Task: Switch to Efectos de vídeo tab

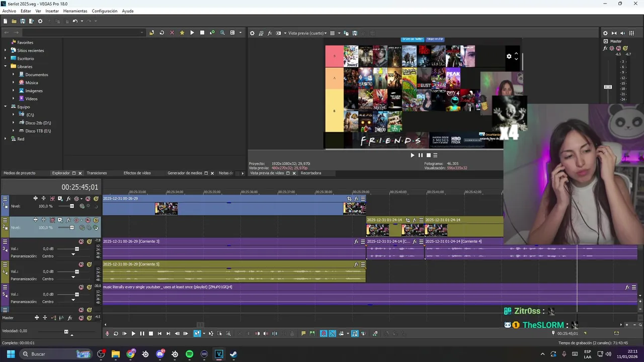Action: click(x=137, y=173)
